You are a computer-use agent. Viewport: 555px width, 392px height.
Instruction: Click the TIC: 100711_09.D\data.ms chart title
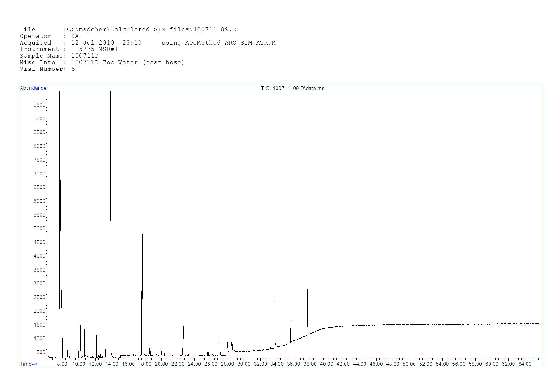pyautogui.click(x=292, y=89)
